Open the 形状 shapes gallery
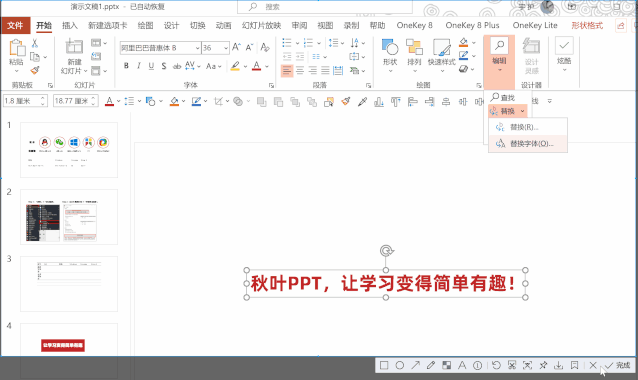The width and height of the screenshot is (638, 380). (390, 55)
